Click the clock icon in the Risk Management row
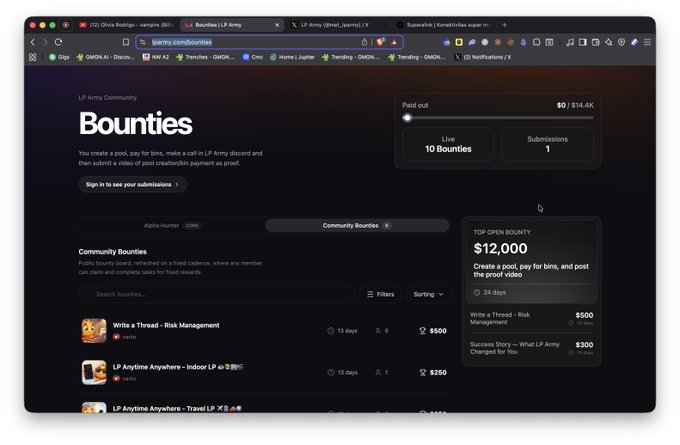Screen dimensions: 680x445 click(330, 331)
